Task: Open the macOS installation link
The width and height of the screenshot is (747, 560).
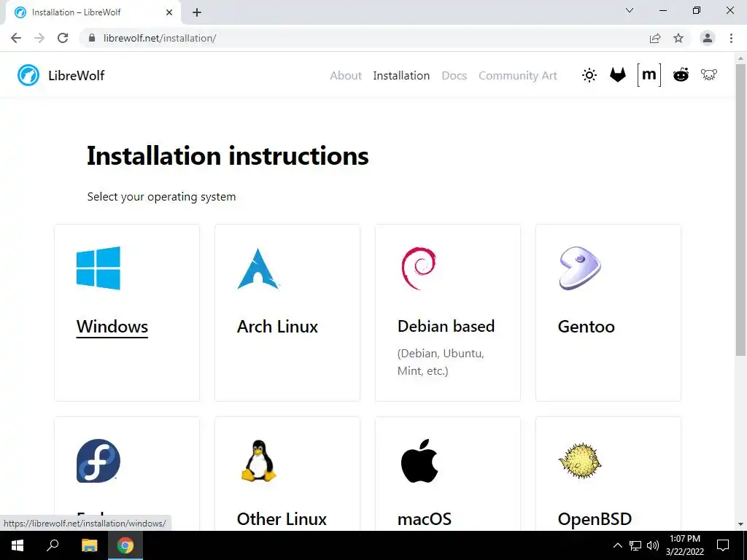Action: click(424, 519)
